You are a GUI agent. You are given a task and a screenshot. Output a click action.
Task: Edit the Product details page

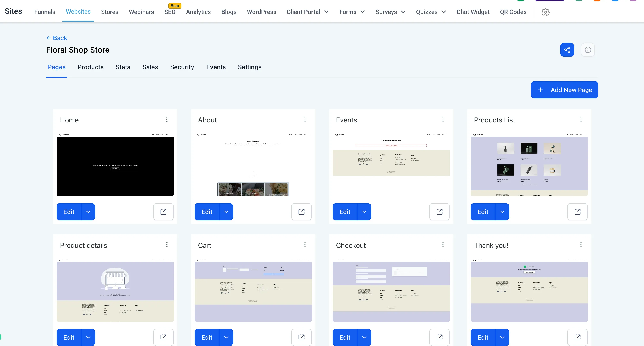coord(69,337)
